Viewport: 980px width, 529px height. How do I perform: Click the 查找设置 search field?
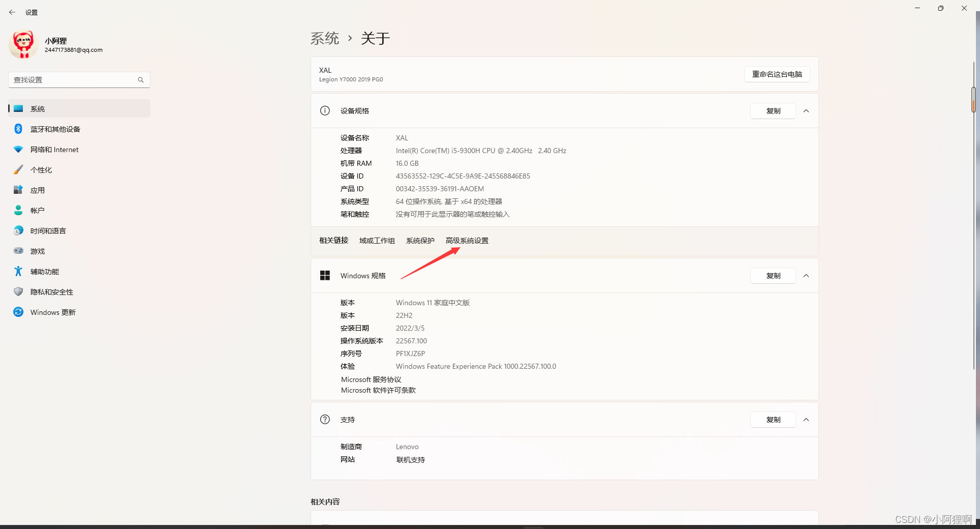tap(79, 79)
